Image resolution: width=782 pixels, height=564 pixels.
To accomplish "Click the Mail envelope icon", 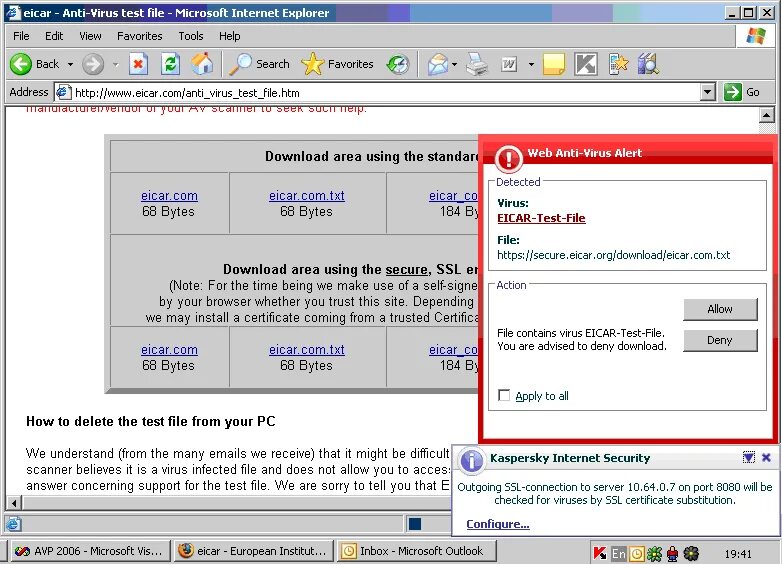I will [437, 64].
